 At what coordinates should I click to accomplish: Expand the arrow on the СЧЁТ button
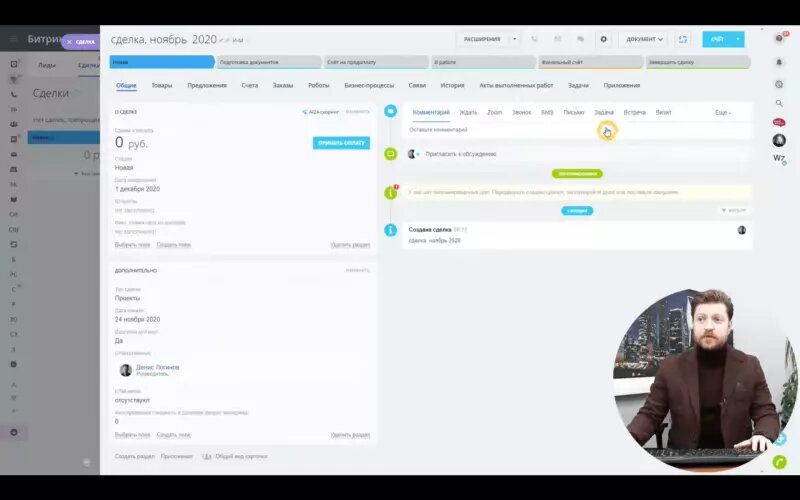[x=738, y=39]
